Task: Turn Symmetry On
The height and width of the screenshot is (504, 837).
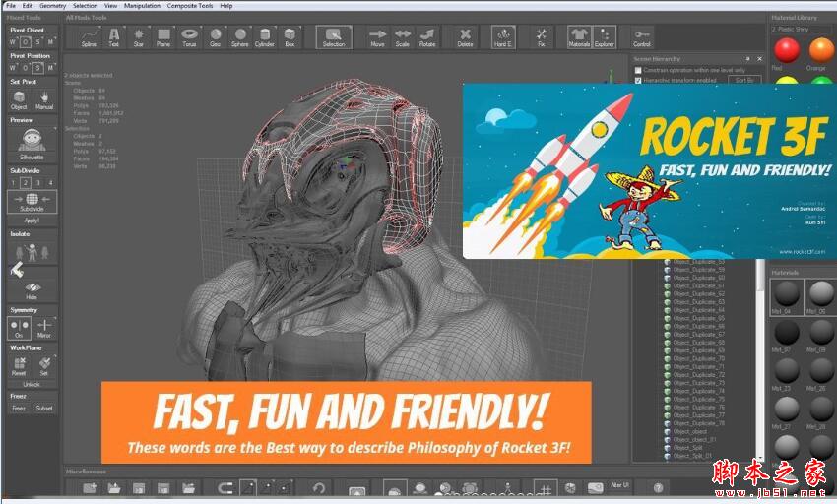Action: point(20,328)
